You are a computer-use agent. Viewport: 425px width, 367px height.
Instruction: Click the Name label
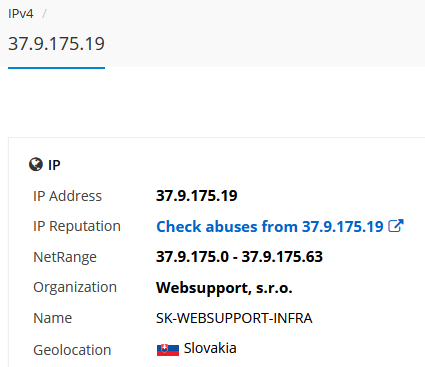pyautogui.click(x=53, y=318)
